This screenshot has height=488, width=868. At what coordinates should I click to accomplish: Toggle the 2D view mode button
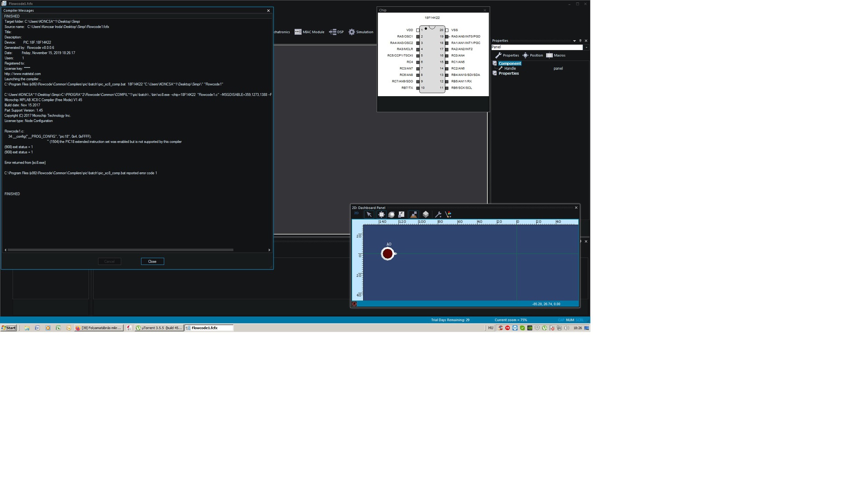pyautogui.click(x=356, y=213)
